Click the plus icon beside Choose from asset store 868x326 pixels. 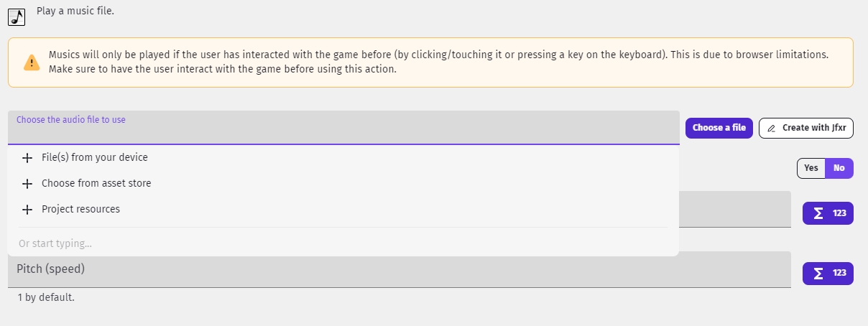point(27,184)
